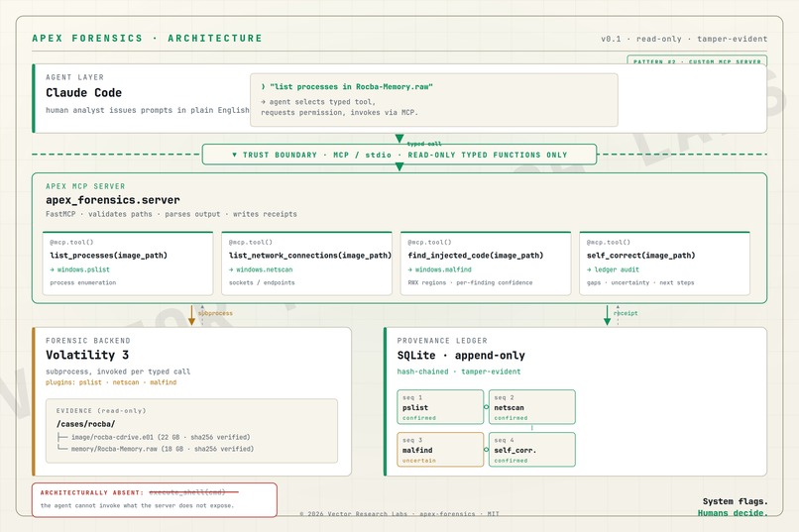Viewport: 799px width, 532px height.
Task: Click 'RWX regions · per-finding confidence' text
Action: tap(470, 282)
